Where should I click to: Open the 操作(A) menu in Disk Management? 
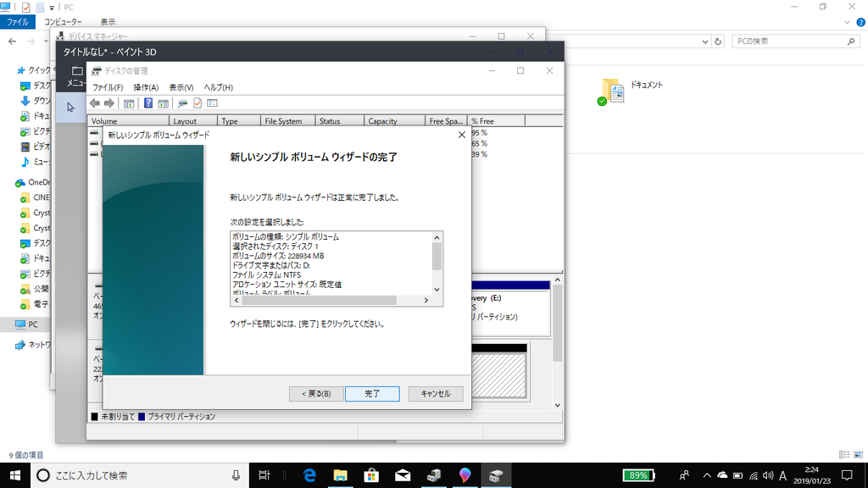(x=147, y=87)
